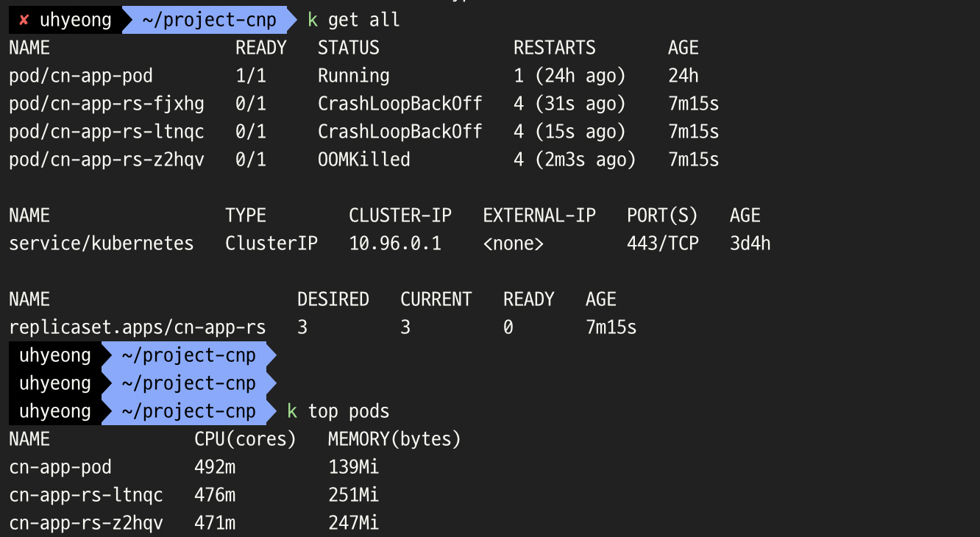
Task: Click the TYPE column header
Action: tap(246, 216)
